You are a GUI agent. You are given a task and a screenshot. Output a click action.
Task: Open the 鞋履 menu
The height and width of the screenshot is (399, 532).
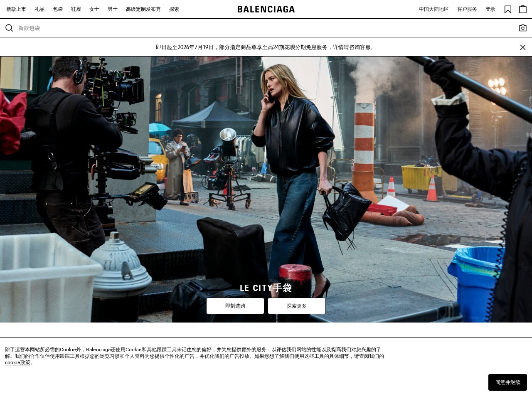[76, 9]
